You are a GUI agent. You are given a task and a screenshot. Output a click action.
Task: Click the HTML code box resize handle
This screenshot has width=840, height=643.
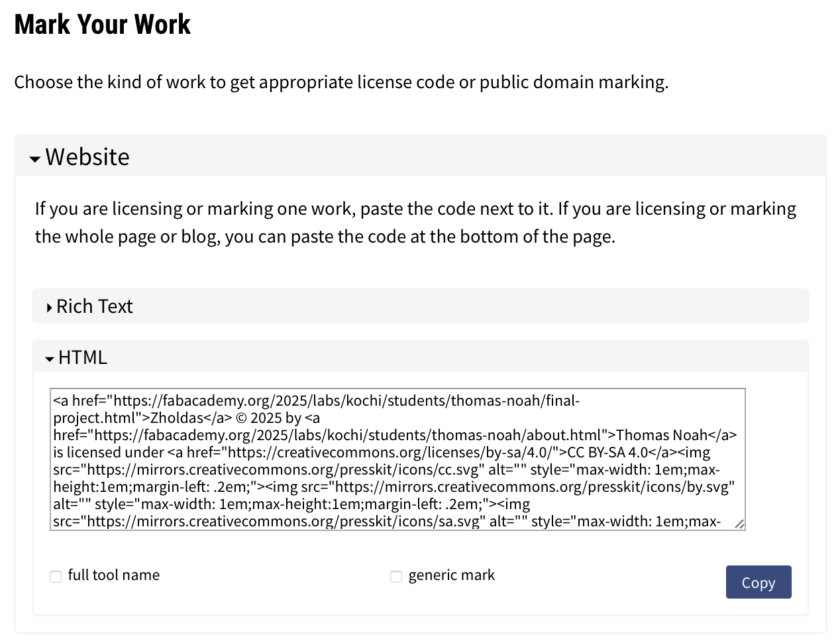pyautogui.click(x=739, y=524)
